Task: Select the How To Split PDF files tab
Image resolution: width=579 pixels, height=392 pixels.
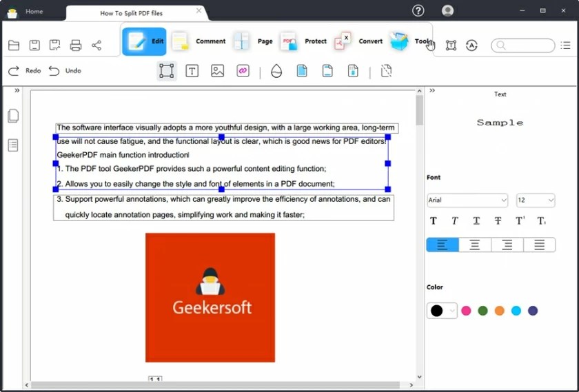Action: (131, 13)
